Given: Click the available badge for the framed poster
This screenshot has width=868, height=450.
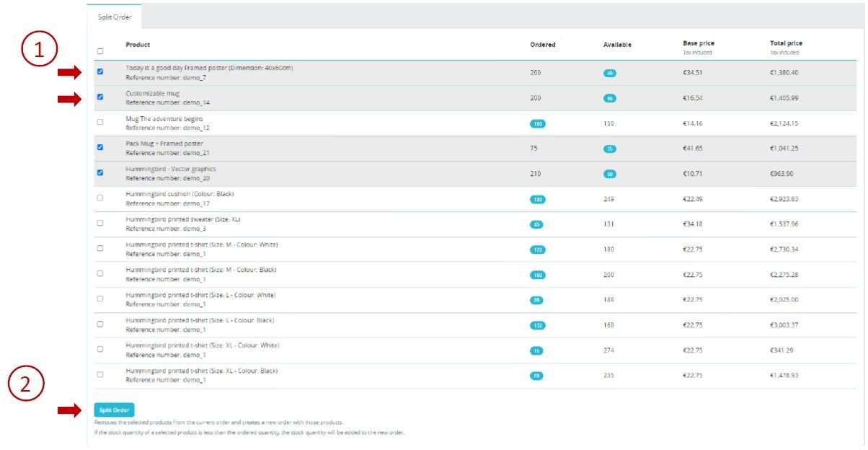Looking at the screenshot, I should click(x=610, y=73).
